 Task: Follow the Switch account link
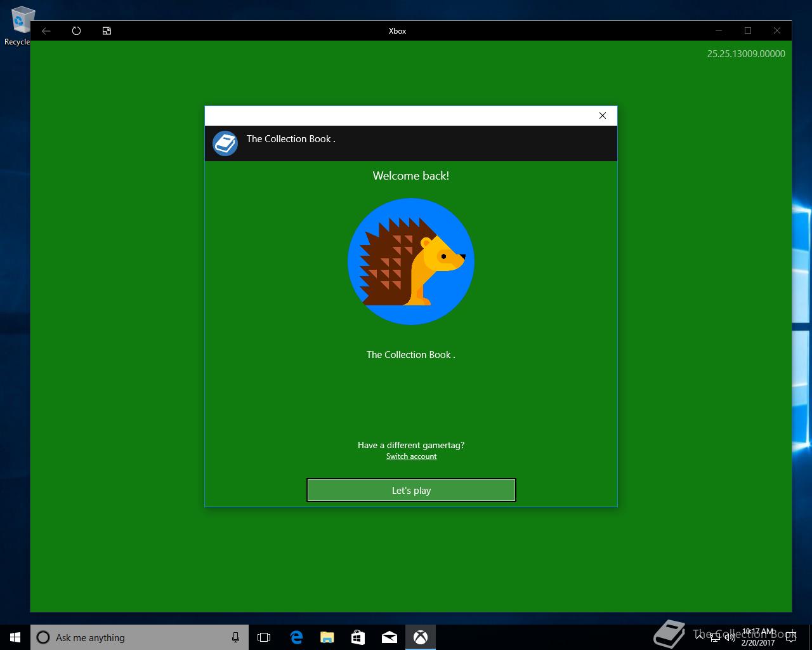411,456
